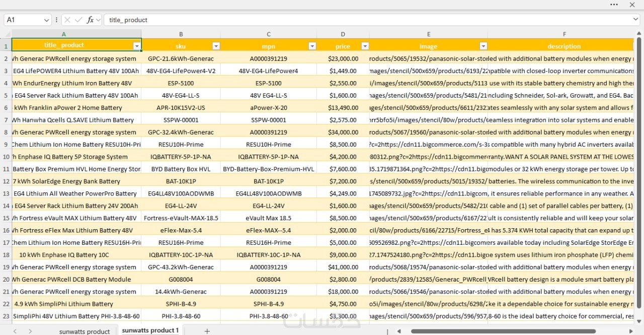Select the description header cell
The height and width of the screenshot is (335, 644).
[x=561, y=46]
